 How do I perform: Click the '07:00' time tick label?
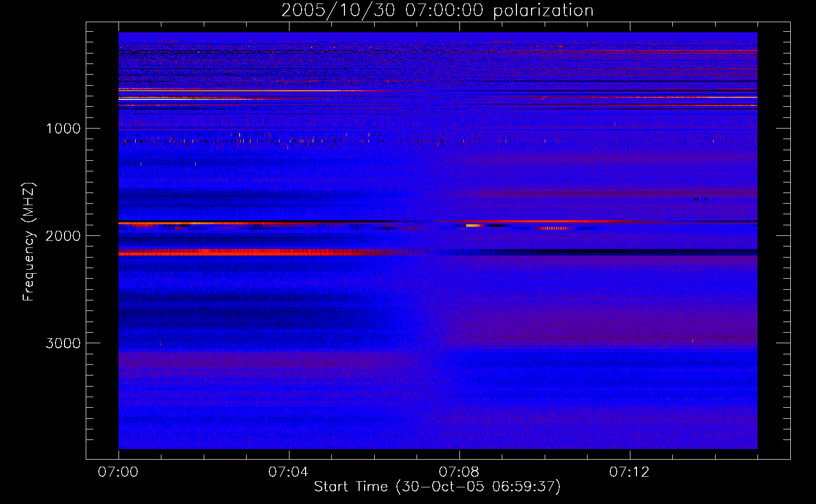118,472
